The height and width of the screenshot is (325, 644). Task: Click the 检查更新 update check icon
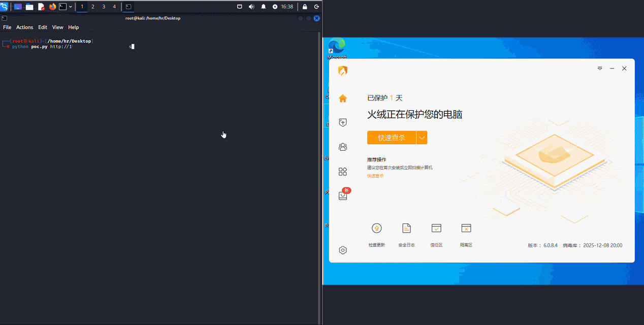(x=376, y=228)
